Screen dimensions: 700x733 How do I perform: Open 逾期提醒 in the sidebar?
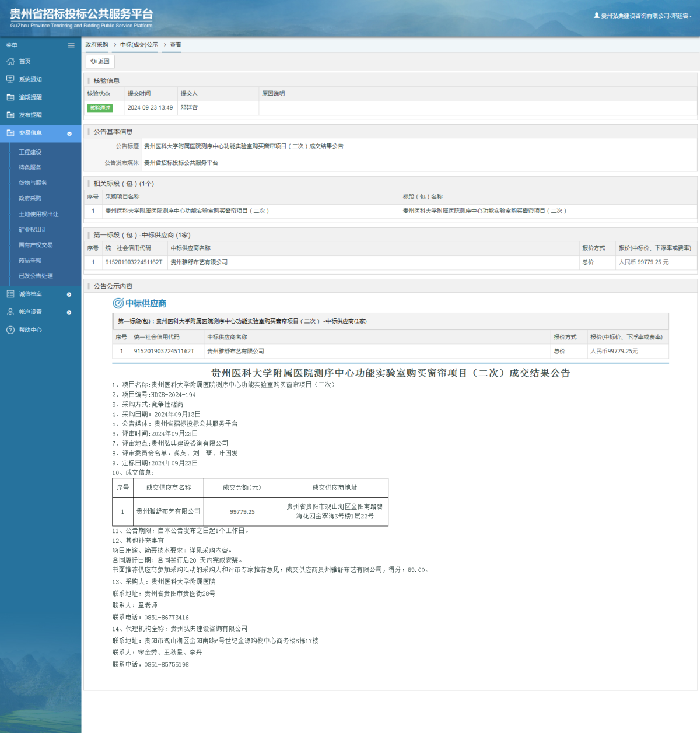[x=30, y=97]
